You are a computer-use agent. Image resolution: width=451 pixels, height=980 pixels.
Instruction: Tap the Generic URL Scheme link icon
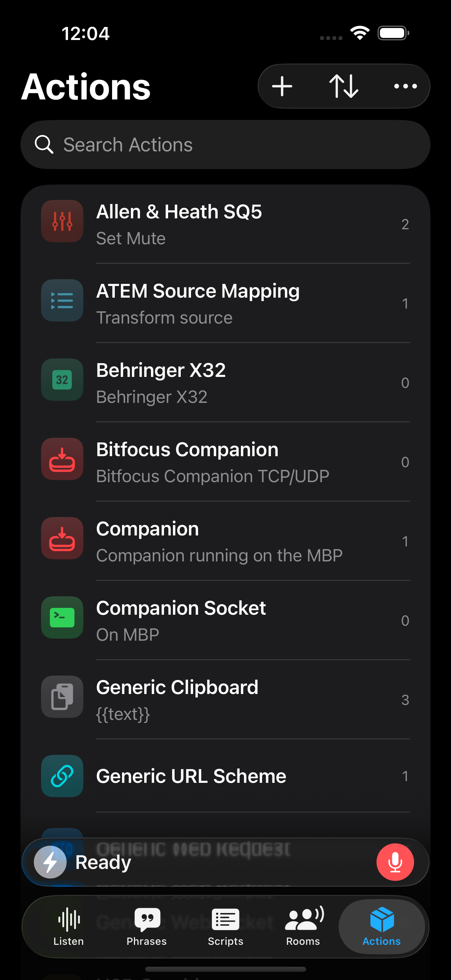pos(63,776)
